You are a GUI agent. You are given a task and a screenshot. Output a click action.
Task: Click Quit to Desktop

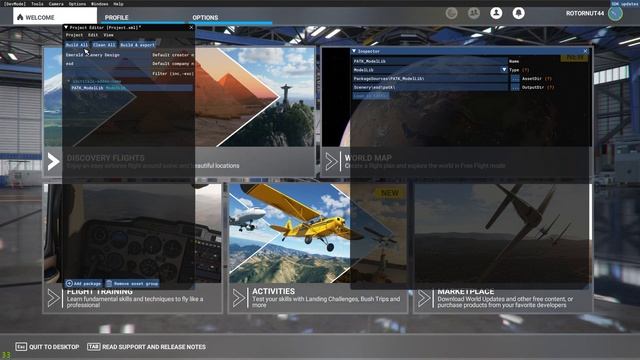coord(47,347)
